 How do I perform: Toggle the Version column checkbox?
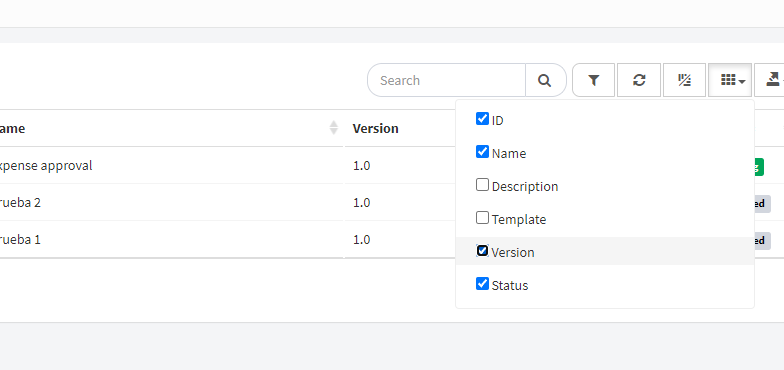(x=482, y=251)
